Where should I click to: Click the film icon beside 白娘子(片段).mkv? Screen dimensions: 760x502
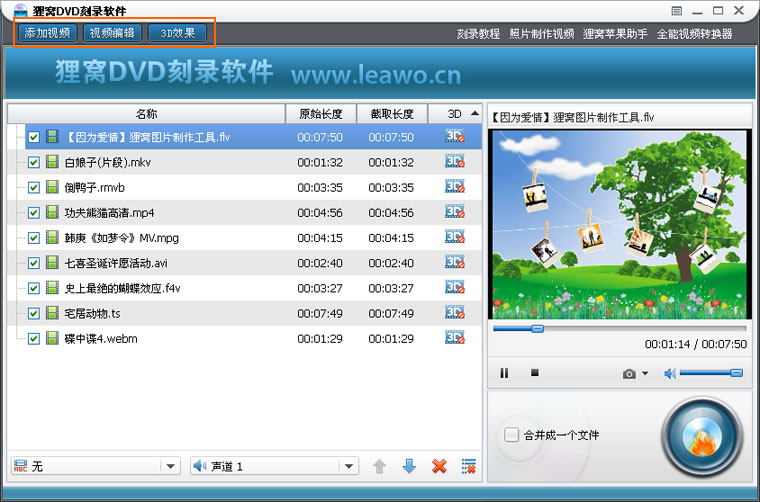pyautogui.click(x=52, y=162)
